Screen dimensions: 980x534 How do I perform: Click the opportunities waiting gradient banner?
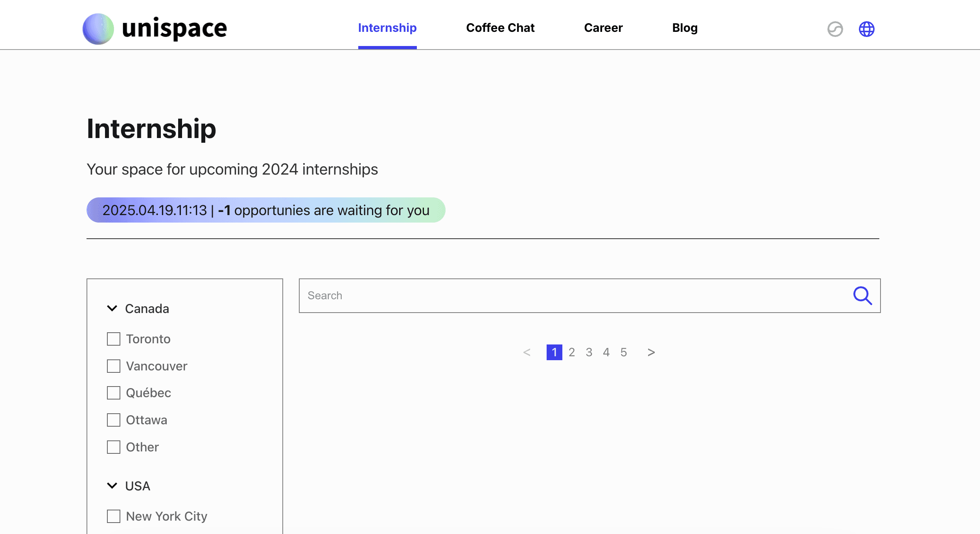tap(266, 210)
